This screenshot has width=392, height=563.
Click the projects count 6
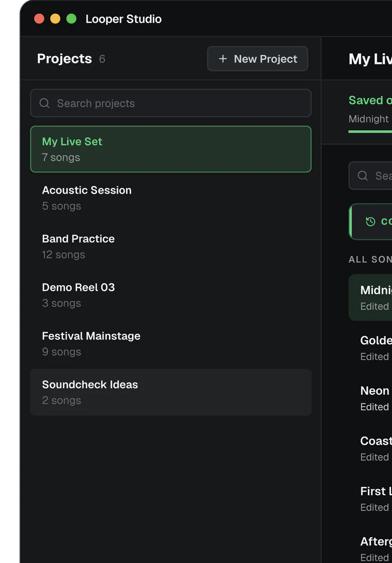coord(103,59)
